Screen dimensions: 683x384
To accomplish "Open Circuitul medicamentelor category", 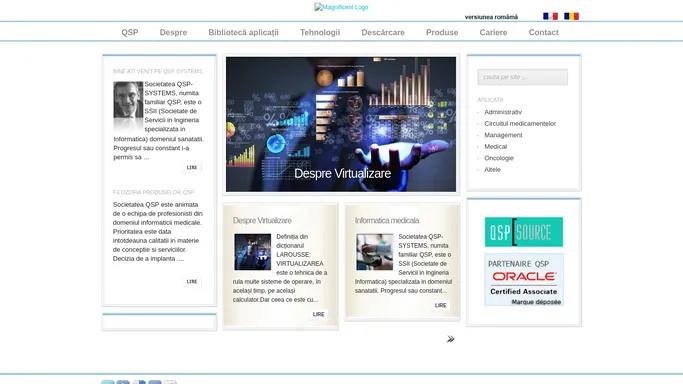I will [x=520, y=124].
